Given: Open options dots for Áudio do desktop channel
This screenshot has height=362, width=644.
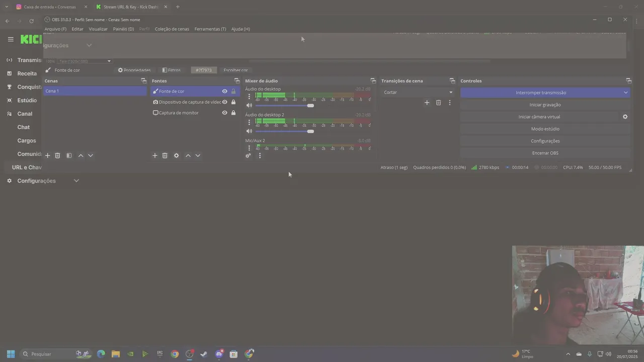Looking at the screenshot, I should point(249,97).
